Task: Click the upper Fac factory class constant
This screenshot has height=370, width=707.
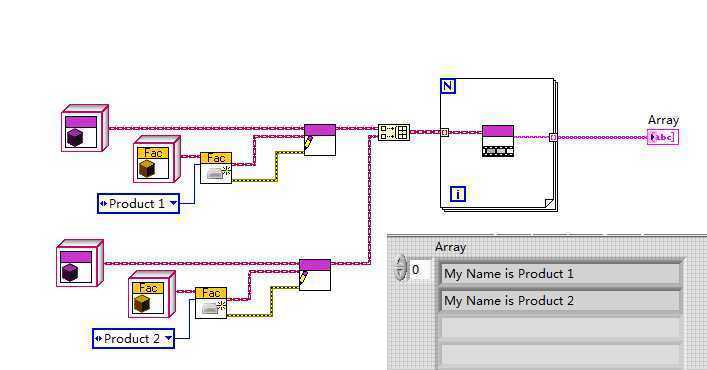Action: [x=157, y=159]
